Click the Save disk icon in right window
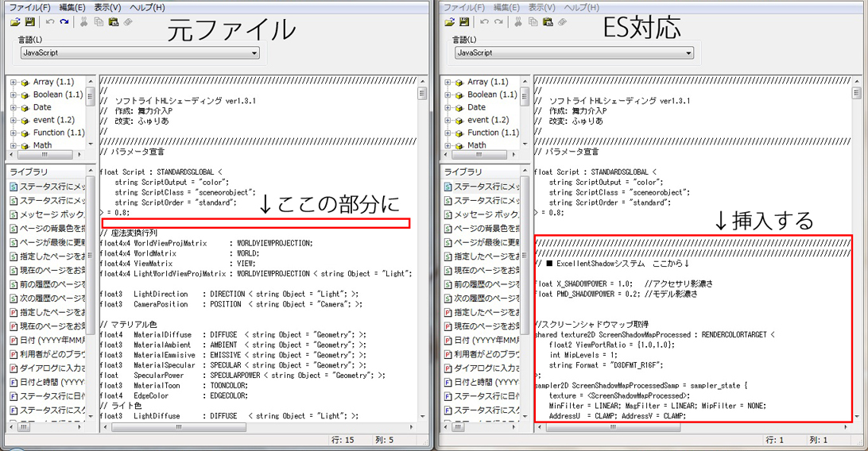 click(x=464, y=22)
